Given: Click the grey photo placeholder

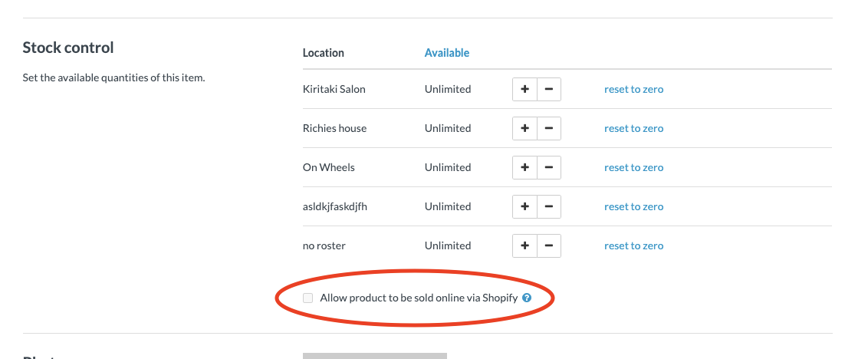Looking at the screenshot, I should [x=375, y=356].
